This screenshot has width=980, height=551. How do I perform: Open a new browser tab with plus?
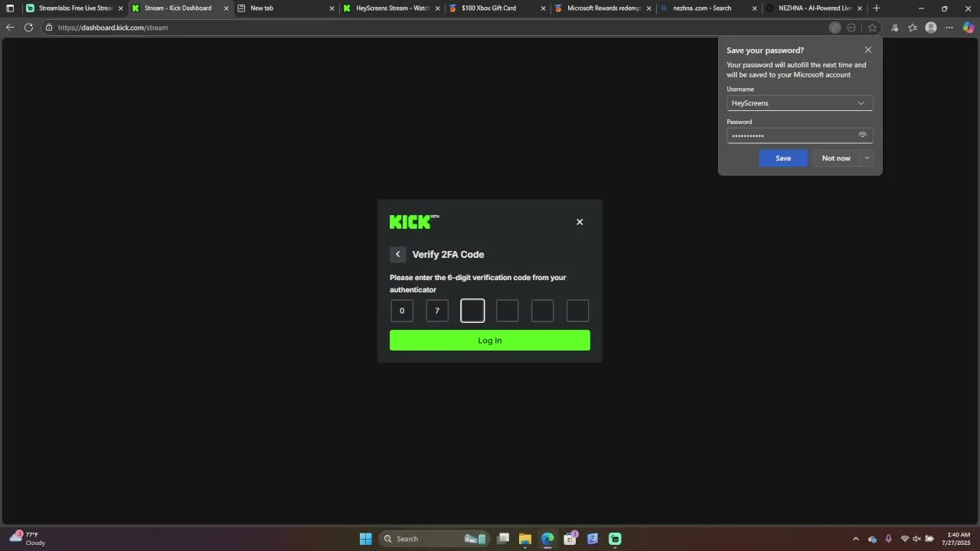(x=877, y=8)
